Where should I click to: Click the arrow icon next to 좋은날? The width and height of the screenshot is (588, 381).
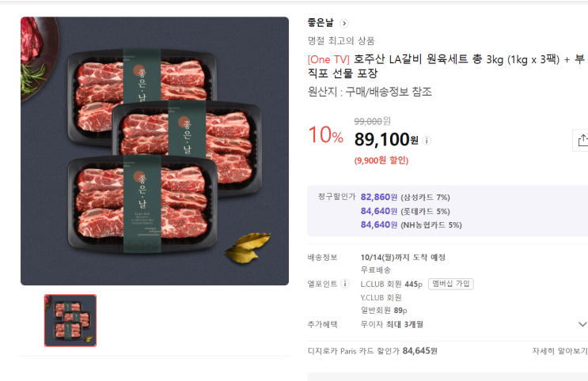pyautogui.click(x=343, y=24)
